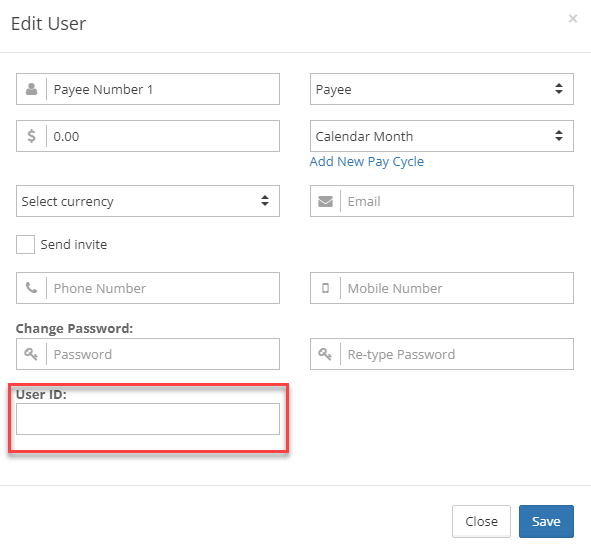Open the Payee role dropdown
The width and height of the screenshot is (591, 545).
[x=442, y=89]
